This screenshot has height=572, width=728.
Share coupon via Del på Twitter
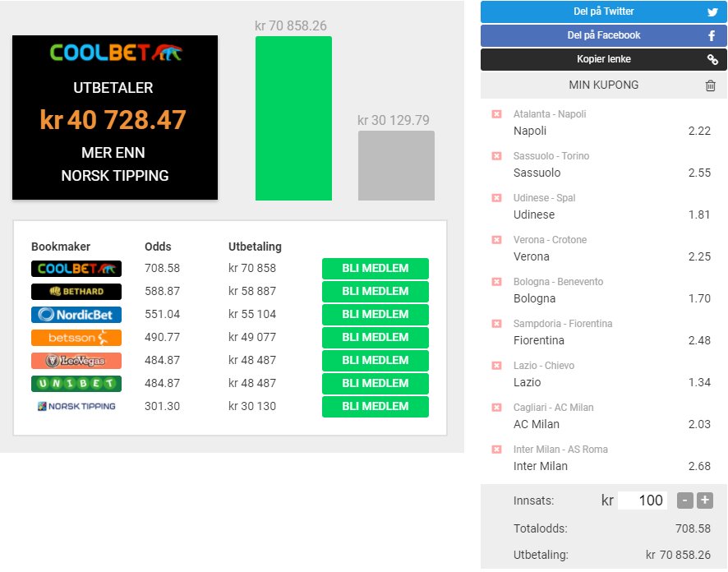click(x=604, y=12)
